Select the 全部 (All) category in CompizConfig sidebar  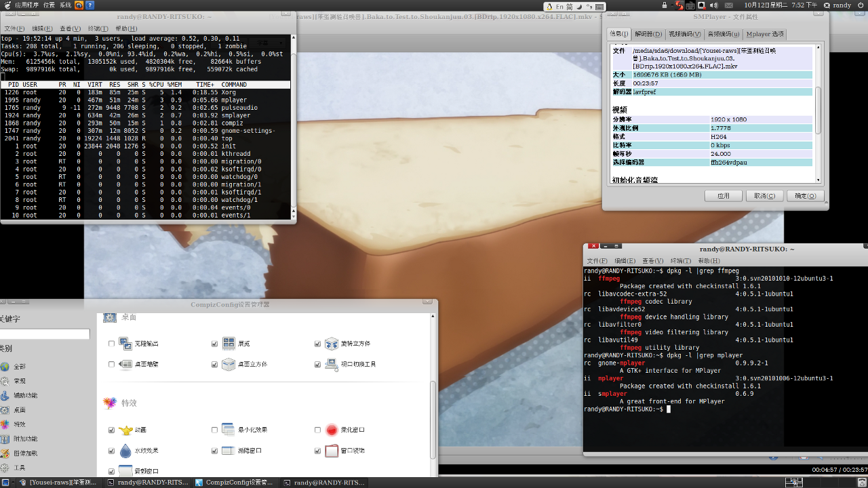[x=20, y=367]
